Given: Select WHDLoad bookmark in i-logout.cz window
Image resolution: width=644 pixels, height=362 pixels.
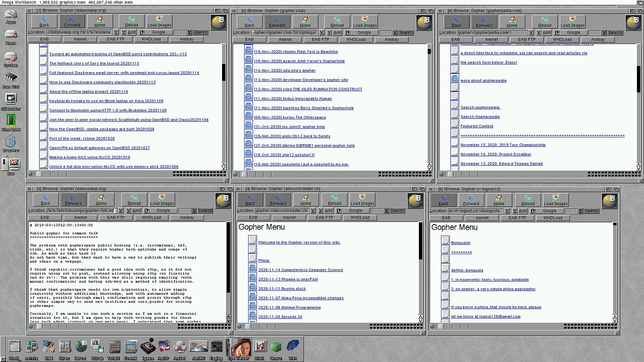Looking at the screenshot, I should pyautogui.click(x=552, y=218).
